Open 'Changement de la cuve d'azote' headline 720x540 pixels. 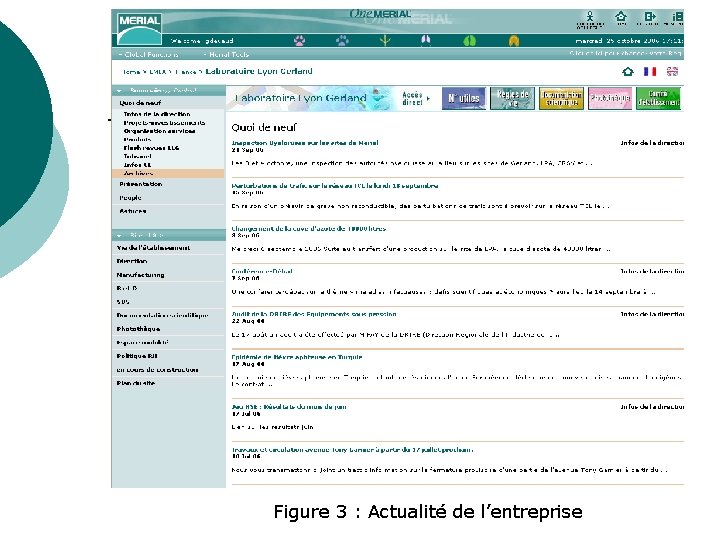click(309, 229)
